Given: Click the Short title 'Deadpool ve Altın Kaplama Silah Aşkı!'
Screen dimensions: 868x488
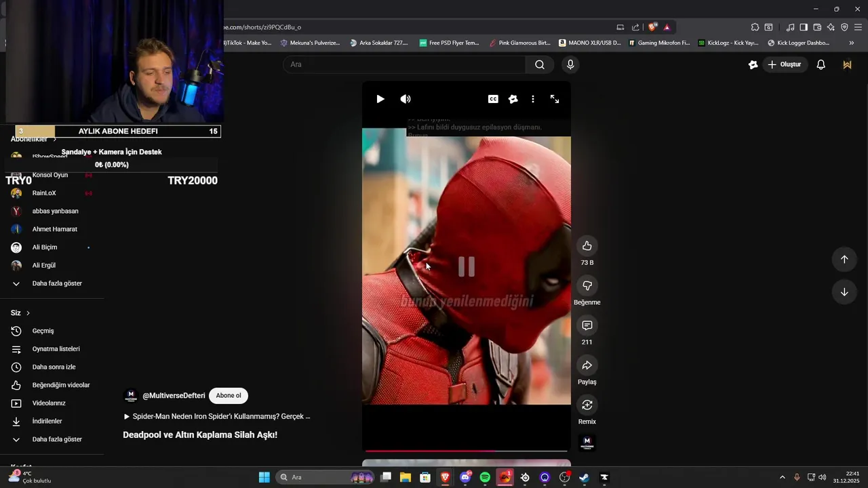Looking at the screenshot, I should [200, 435].
